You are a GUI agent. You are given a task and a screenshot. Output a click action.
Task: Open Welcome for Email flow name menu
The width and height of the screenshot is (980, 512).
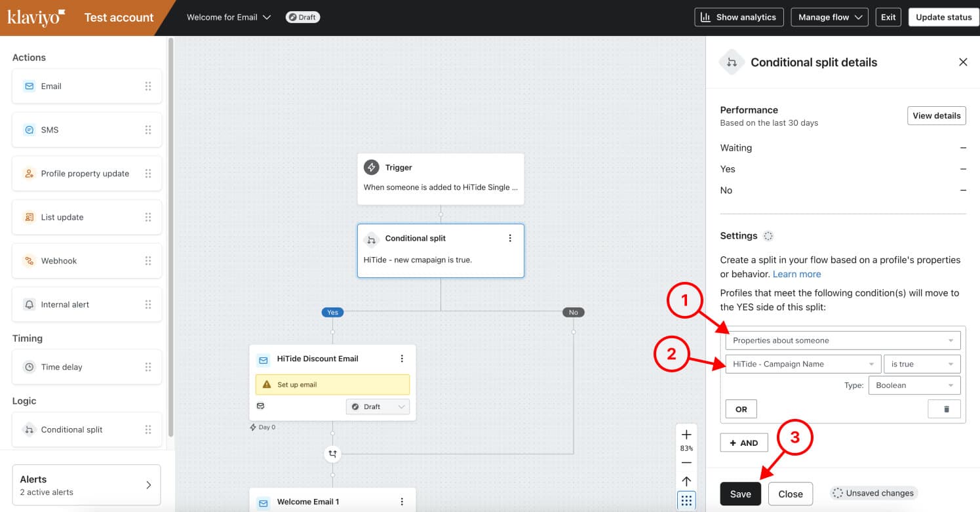(x=229, y=17)
